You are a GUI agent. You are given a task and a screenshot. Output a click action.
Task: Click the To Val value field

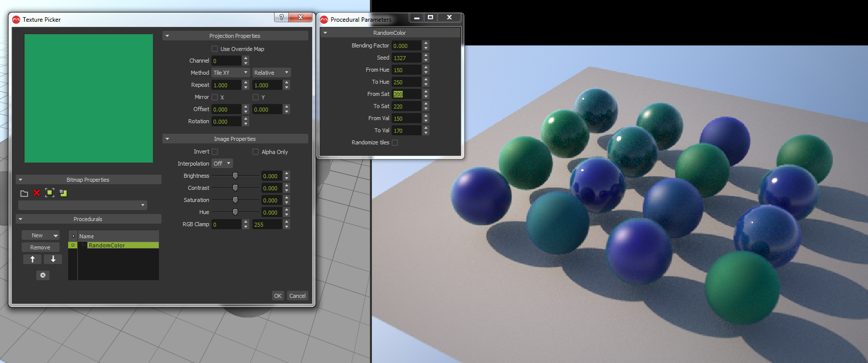tap(407, 130)
